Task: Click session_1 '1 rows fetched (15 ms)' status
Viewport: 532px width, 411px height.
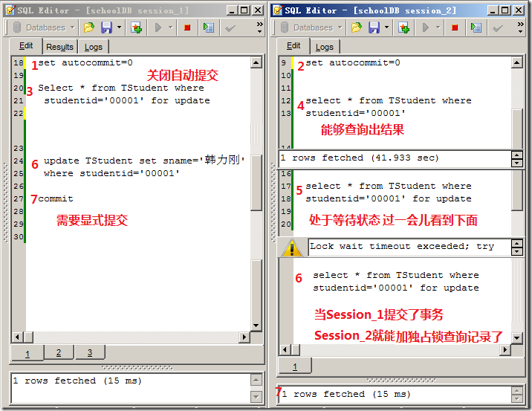Action: (77, 381)
